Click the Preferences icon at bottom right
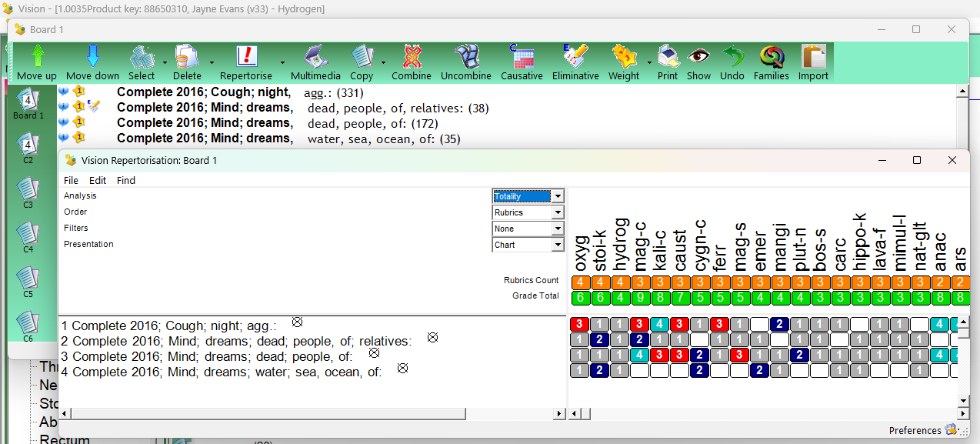This screenshot has width=980, height=444. [951, 430]
